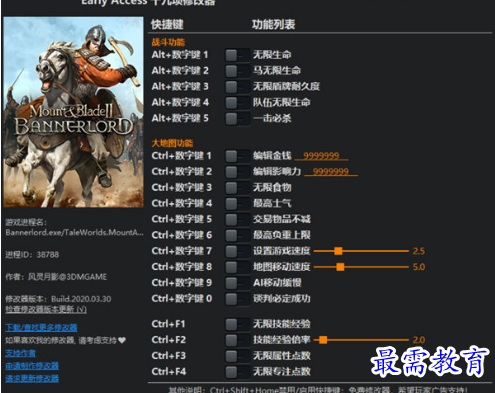Toggle 技能经验倍率 switch (Ctrl+F2)

(237, 340)
